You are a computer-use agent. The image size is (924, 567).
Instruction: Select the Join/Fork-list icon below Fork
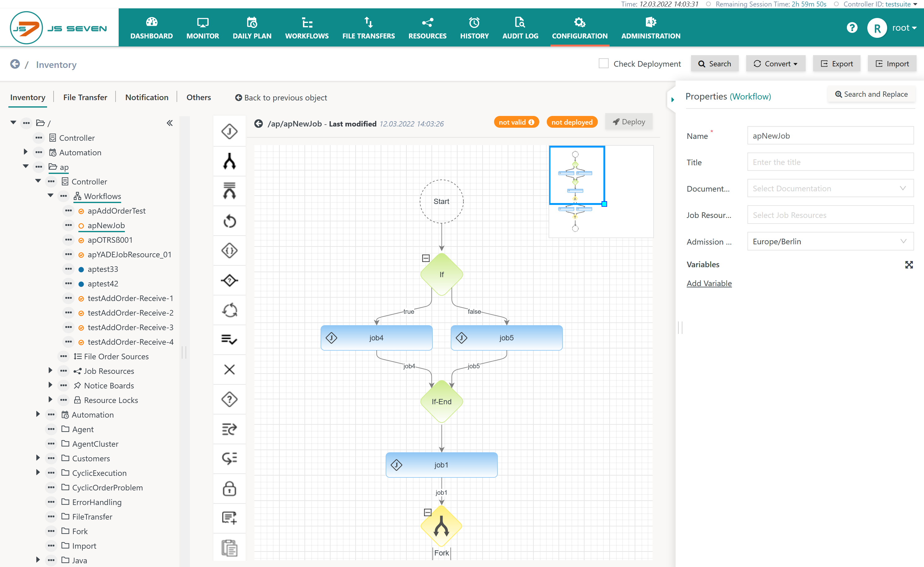229,191
